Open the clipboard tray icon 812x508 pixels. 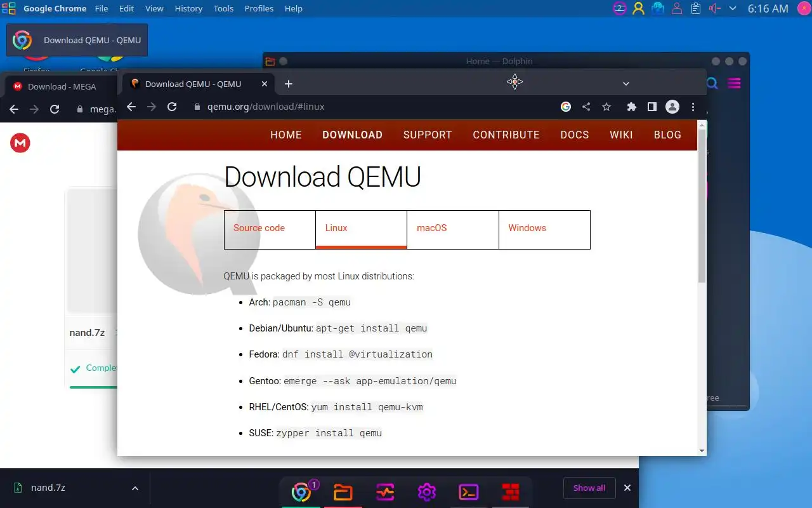(x=696, y=8)
